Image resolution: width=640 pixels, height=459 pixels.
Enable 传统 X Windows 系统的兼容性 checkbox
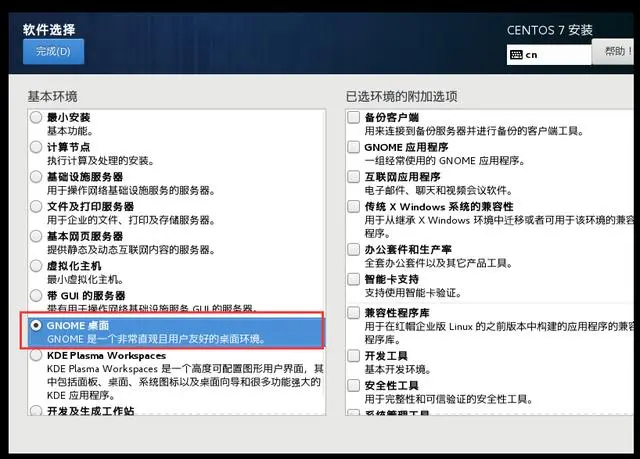353,206
